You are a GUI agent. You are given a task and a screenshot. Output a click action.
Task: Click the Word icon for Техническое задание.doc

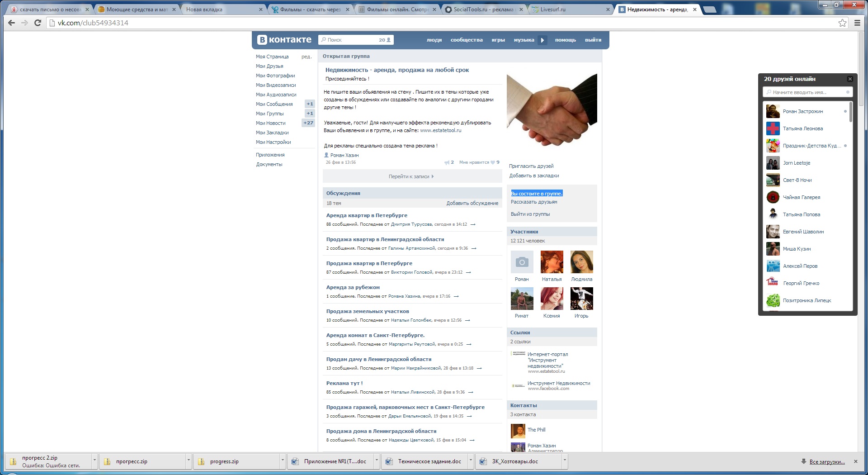click(x=389, y=461)
